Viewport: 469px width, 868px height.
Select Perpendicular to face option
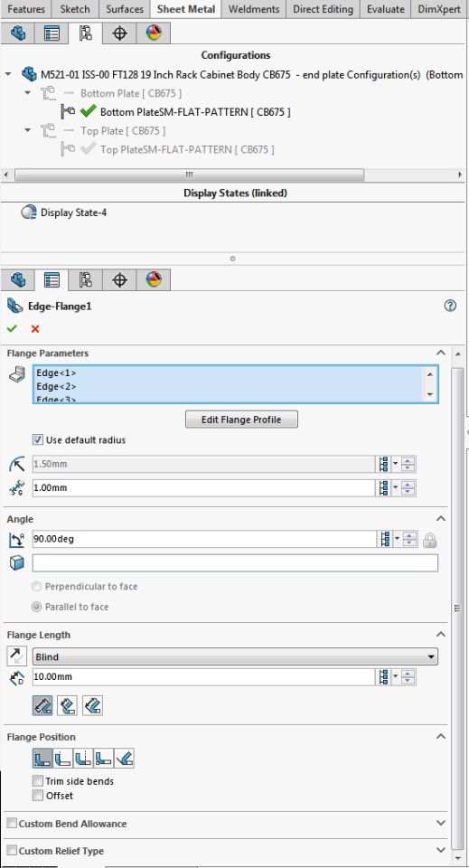(x=36, y=587)
